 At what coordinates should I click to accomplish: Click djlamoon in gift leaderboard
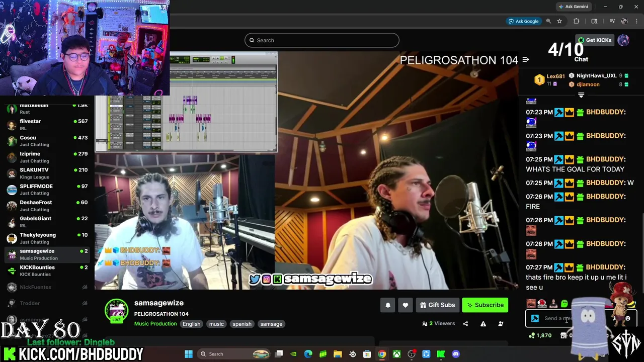point(588,84)
